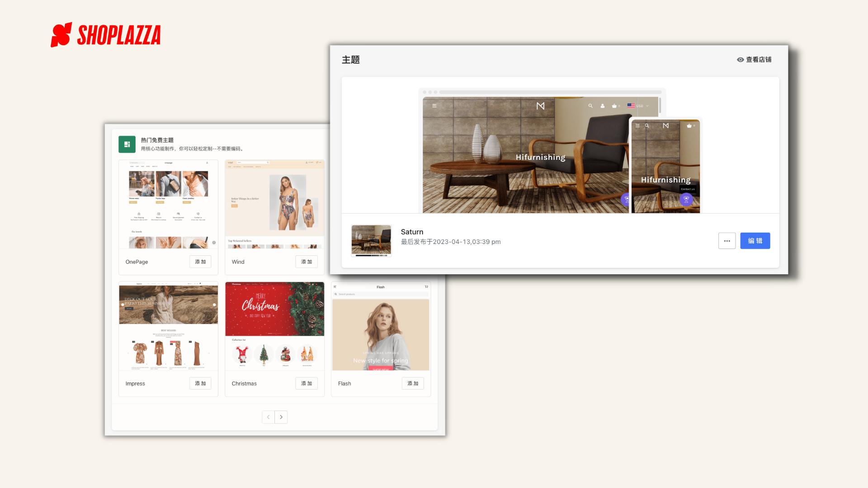Viewport: 868px width, 488px height.
Task: Click the search icon in desktop preview
Action: pyautogui.click(x=590, y=106)
